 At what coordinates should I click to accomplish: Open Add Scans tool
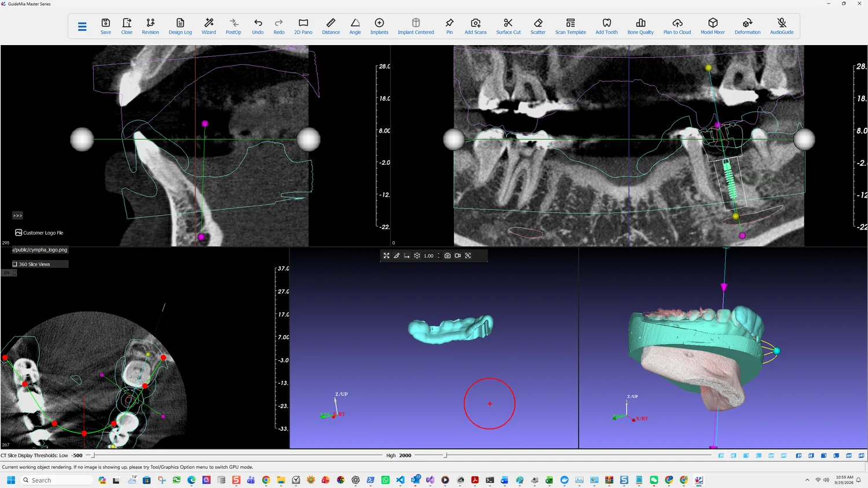pos(476,26)
